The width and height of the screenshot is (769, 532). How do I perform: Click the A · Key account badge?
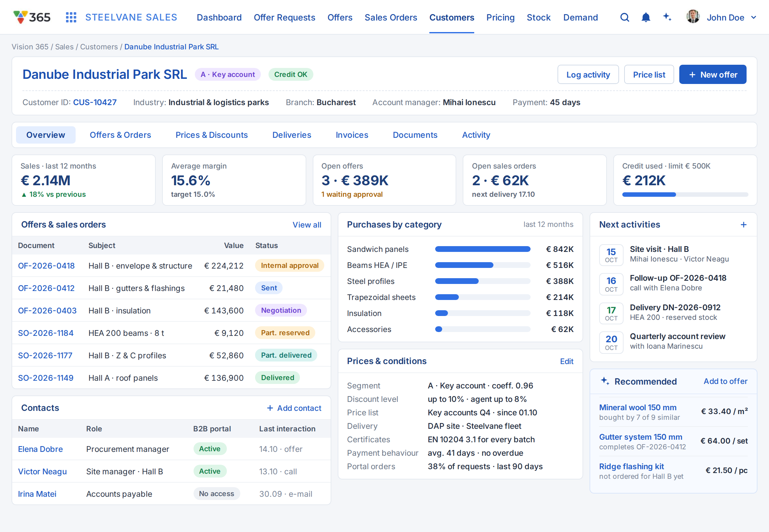[227, 74]
